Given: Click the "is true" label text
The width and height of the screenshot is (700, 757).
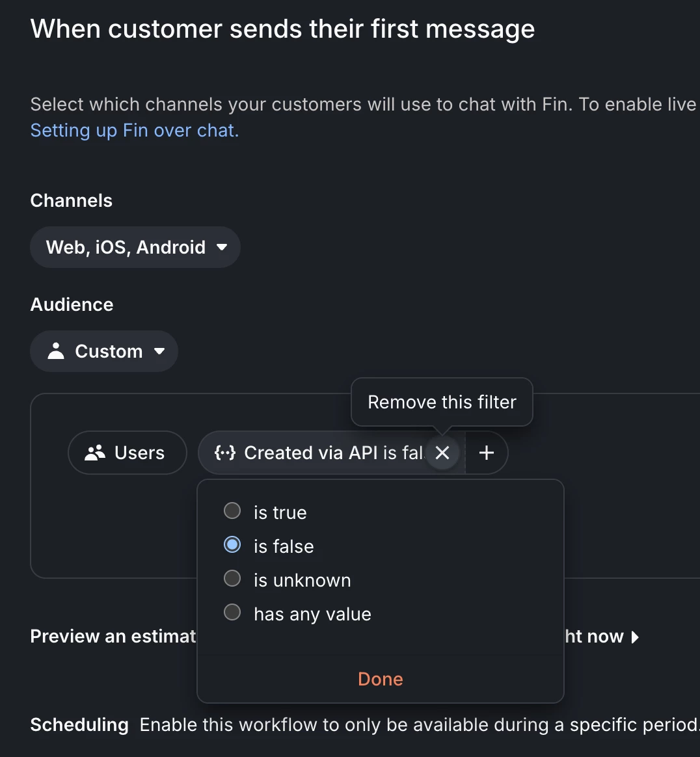Looking at the screenshot, I should (x=280, y=512).
